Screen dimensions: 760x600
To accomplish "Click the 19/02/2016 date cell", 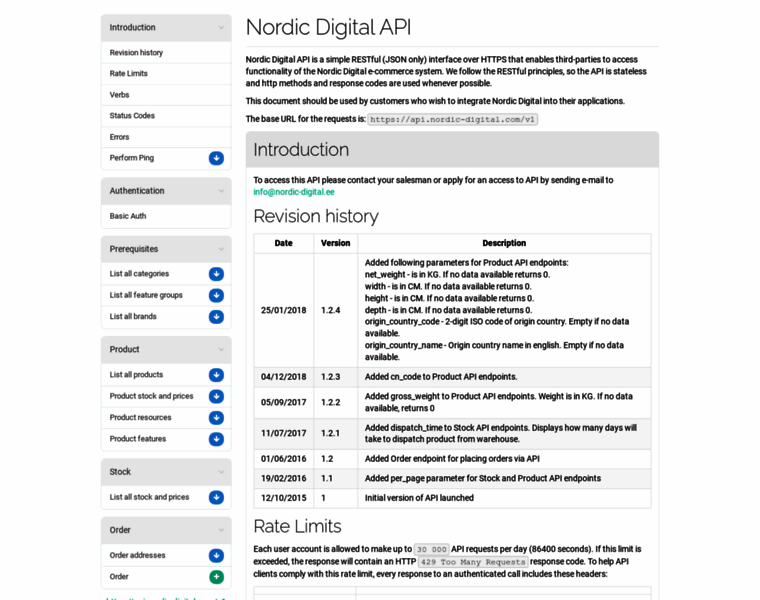I will click(284, 478).
